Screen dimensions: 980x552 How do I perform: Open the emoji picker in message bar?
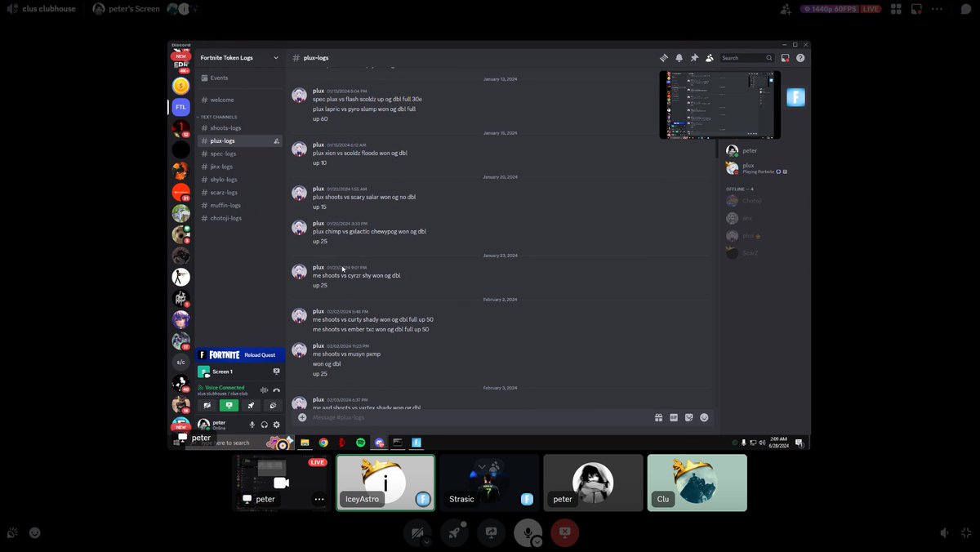pos(704,417)
